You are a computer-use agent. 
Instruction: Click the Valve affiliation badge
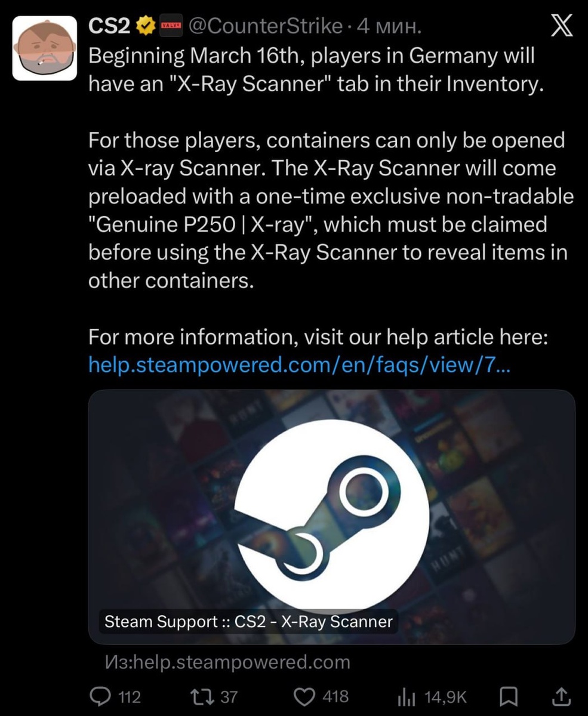click(170, 26)
